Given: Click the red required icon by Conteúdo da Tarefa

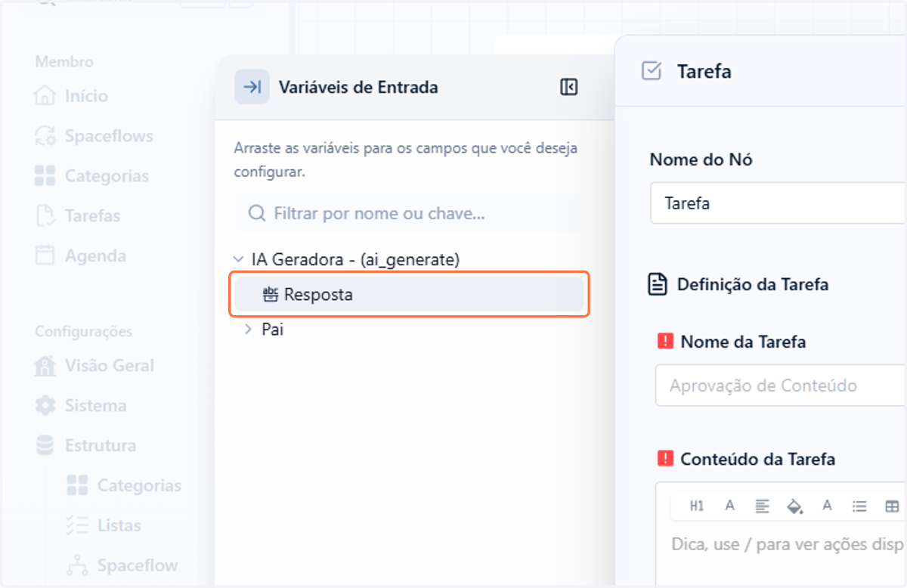Looking at the screenshot, I should 665,459.
